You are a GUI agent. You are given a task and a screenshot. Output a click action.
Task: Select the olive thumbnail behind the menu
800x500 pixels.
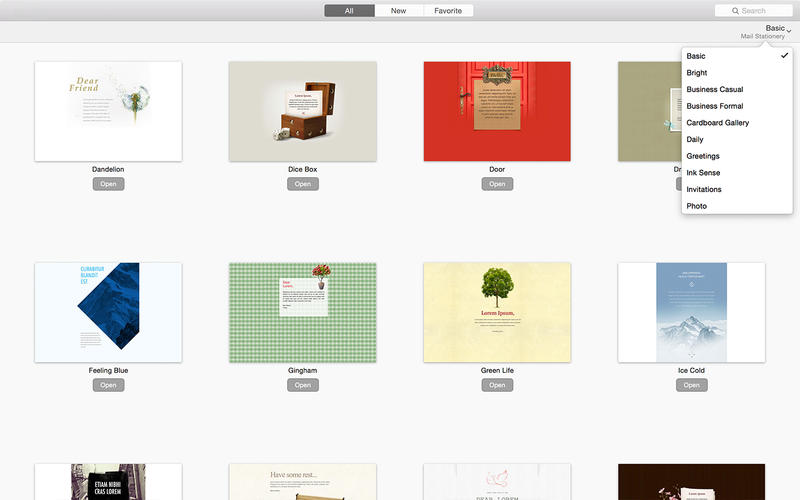pos(649,111)
